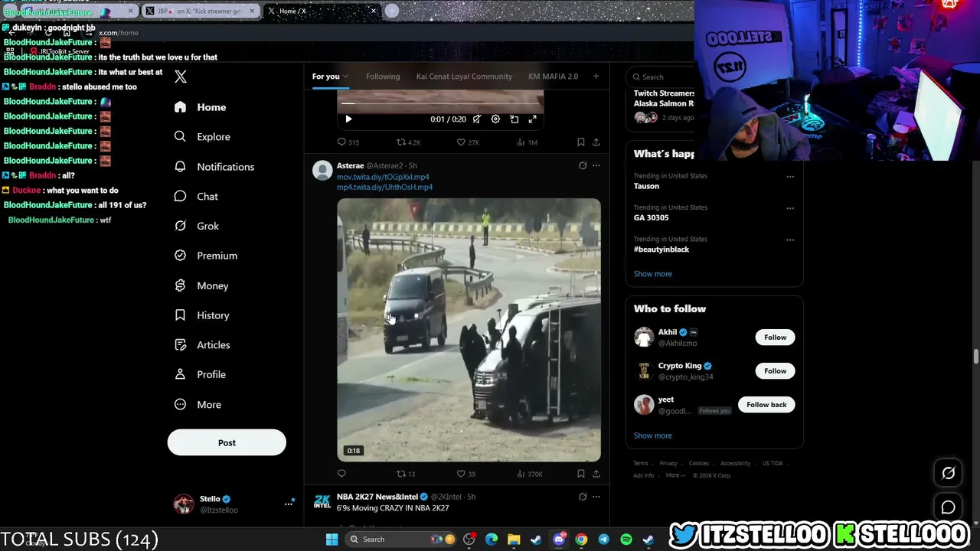The image size is (980, 551).
Task: Reply to the post with 315 replies
Action: (348, 142)
